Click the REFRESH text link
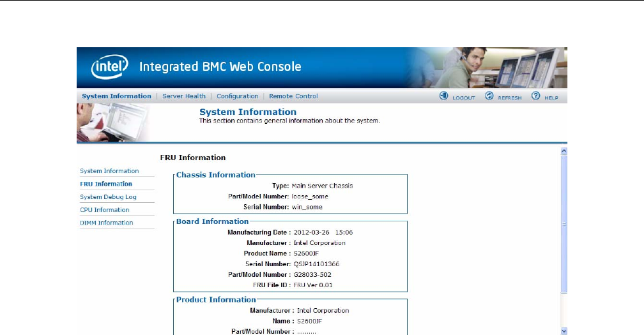The image size is (644, 335). [x=510, y=98]
